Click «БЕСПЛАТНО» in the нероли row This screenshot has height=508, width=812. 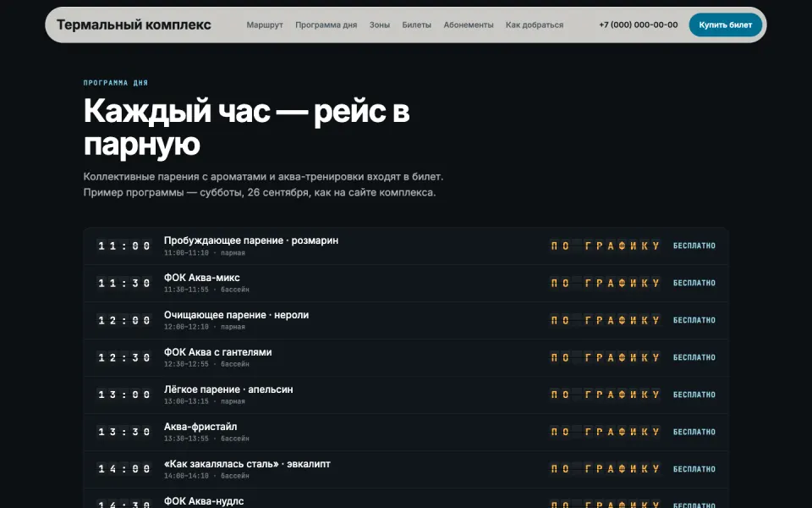tap(694, 320)
